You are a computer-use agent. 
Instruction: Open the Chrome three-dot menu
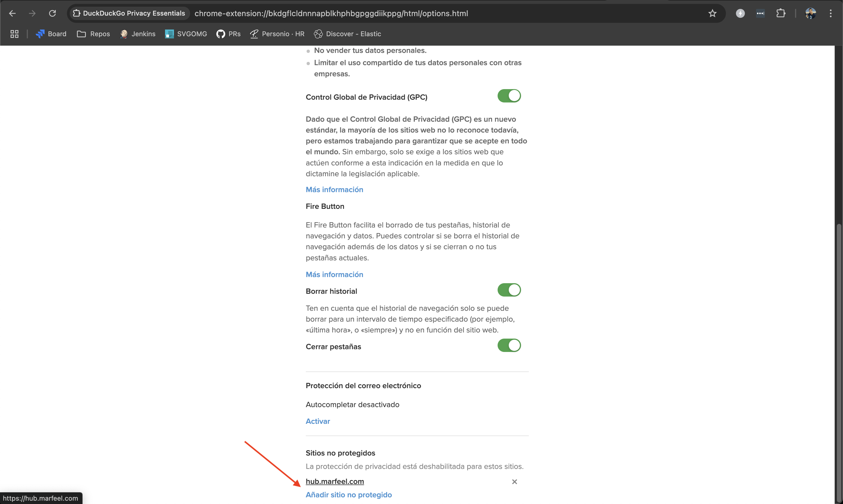(831, 13)
